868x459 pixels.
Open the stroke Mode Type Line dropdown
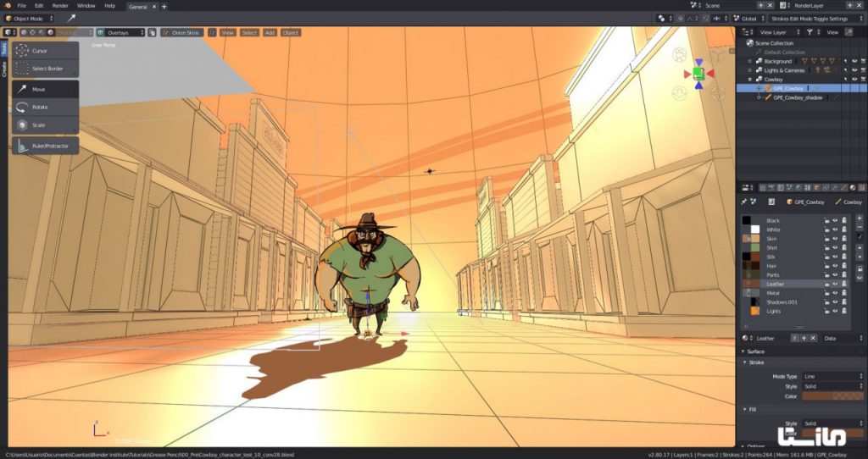click(832, 376)
